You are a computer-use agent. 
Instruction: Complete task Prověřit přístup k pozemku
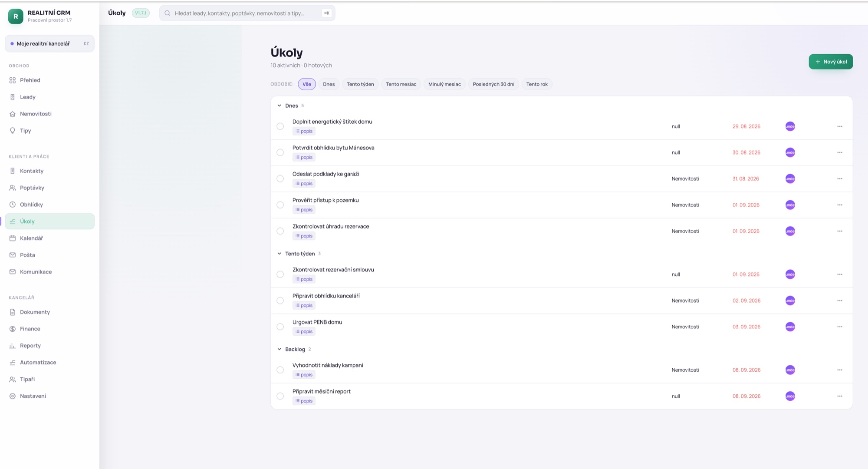click(x=280, y=205)
